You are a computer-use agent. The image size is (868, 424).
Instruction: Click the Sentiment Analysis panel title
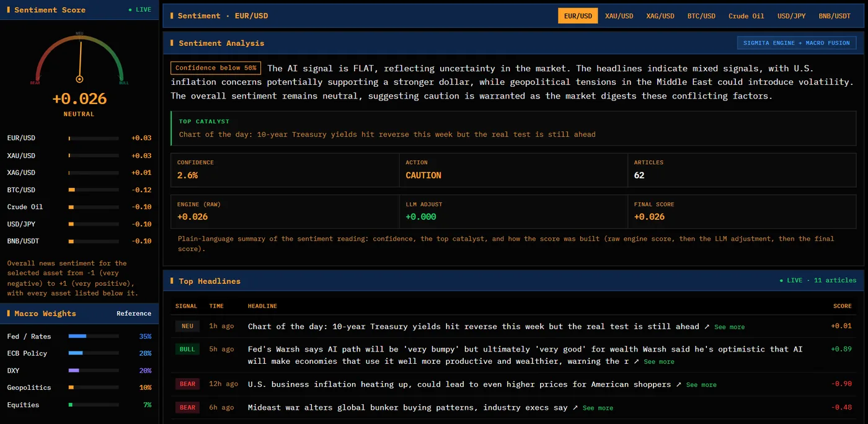[x=221, y=43]
